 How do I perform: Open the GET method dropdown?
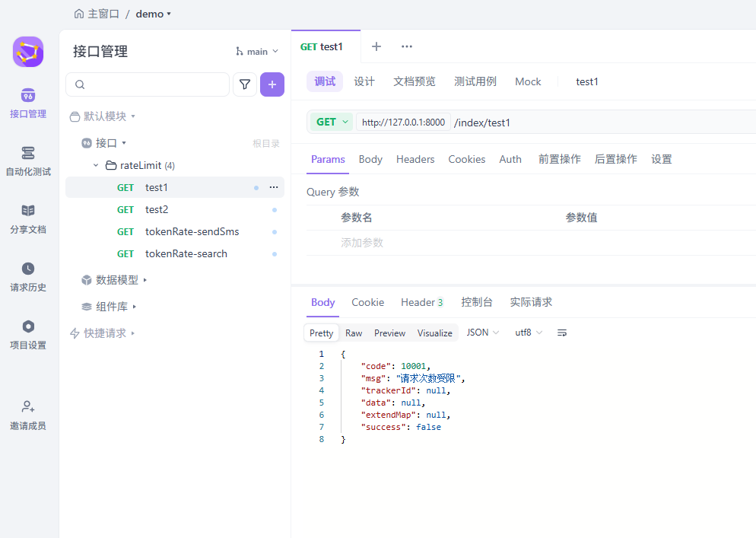point(332,122)
